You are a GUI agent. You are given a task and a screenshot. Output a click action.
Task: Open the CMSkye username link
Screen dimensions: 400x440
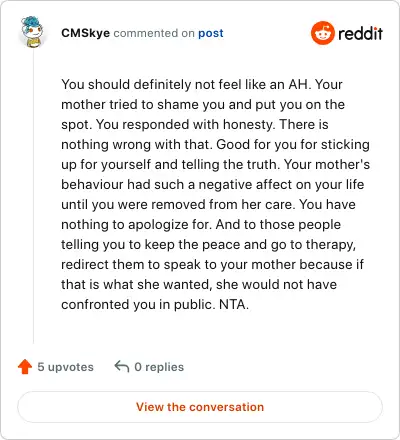tap(85, 33)
